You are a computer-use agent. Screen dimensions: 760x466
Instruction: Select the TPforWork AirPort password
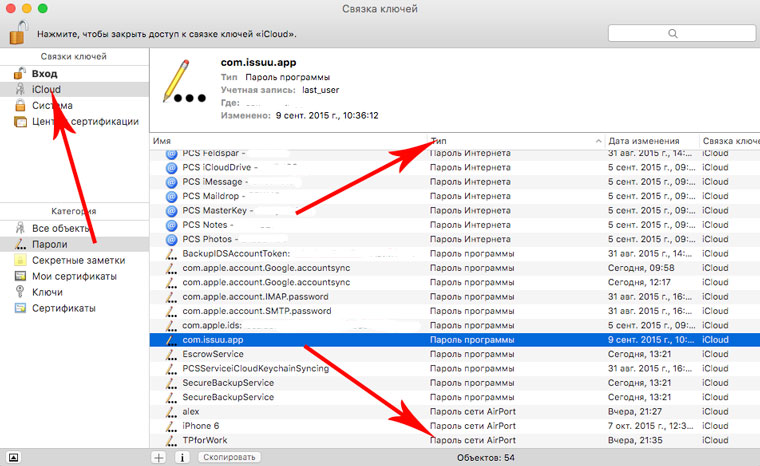(455, 440)
